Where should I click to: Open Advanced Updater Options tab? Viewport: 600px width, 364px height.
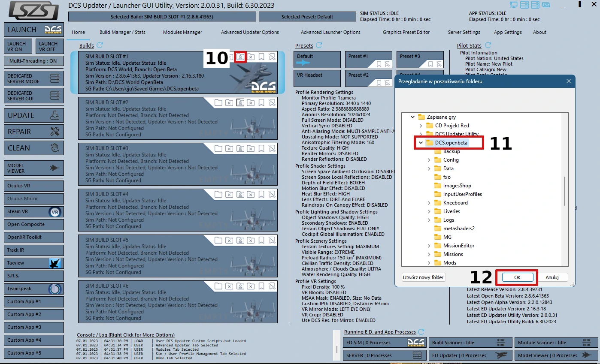250,32
